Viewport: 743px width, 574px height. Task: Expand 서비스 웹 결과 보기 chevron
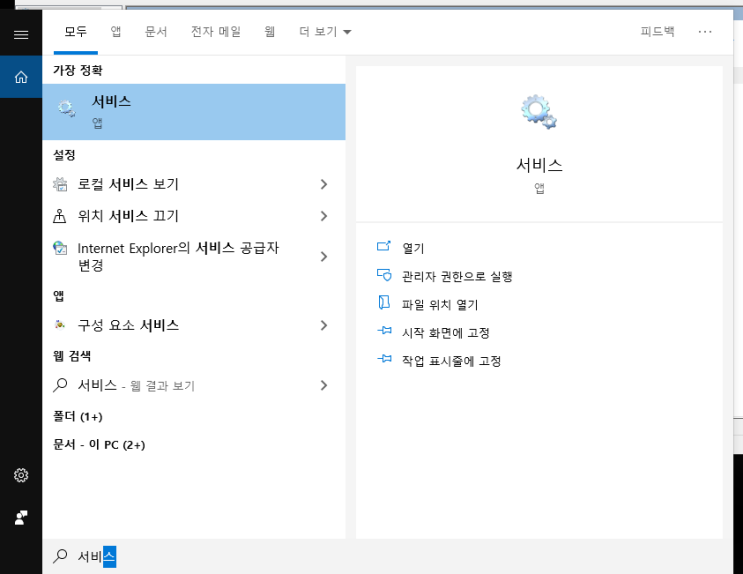tap(324, 385)
